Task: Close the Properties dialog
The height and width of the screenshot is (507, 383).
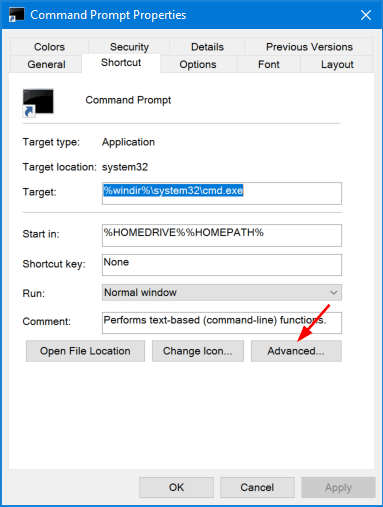Action: (366, 15)
